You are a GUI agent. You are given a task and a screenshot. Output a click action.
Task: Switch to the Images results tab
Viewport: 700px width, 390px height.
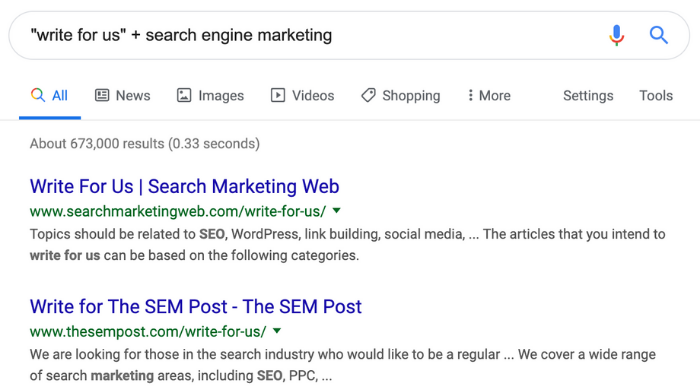tap(210, 95)
